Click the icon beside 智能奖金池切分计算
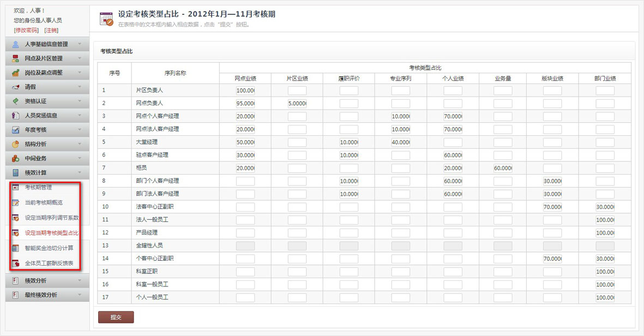 coord(16,248)
